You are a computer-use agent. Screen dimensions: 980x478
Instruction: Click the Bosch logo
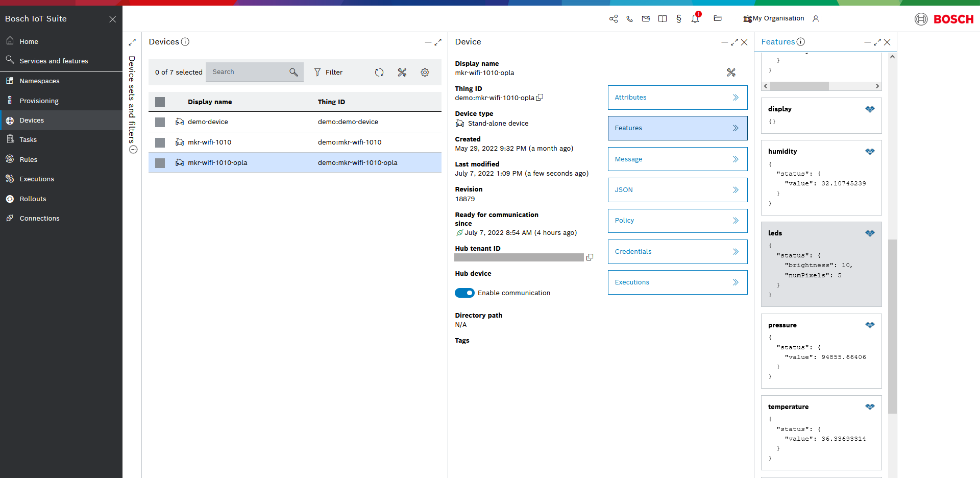coord(944,19)
